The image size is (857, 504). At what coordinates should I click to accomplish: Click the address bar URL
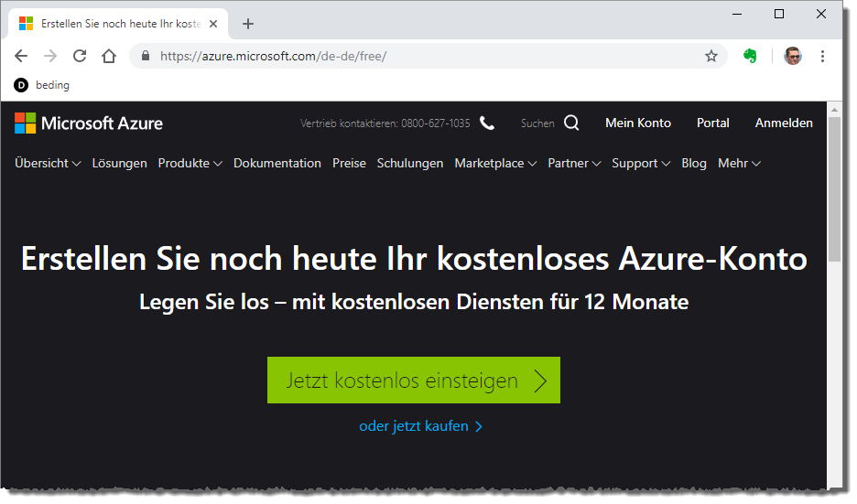click(x=273, y=56)
